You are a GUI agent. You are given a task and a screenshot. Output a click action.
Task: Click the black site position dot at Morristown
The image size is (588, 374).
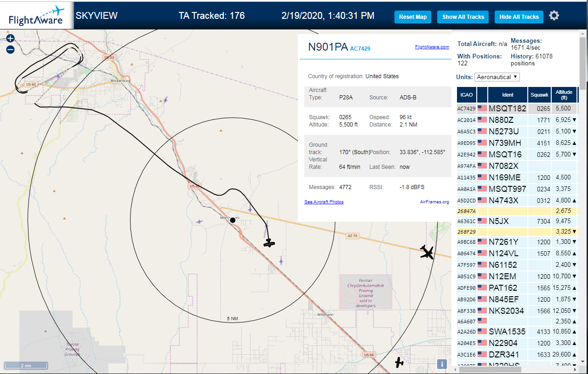tap(233, 220)
